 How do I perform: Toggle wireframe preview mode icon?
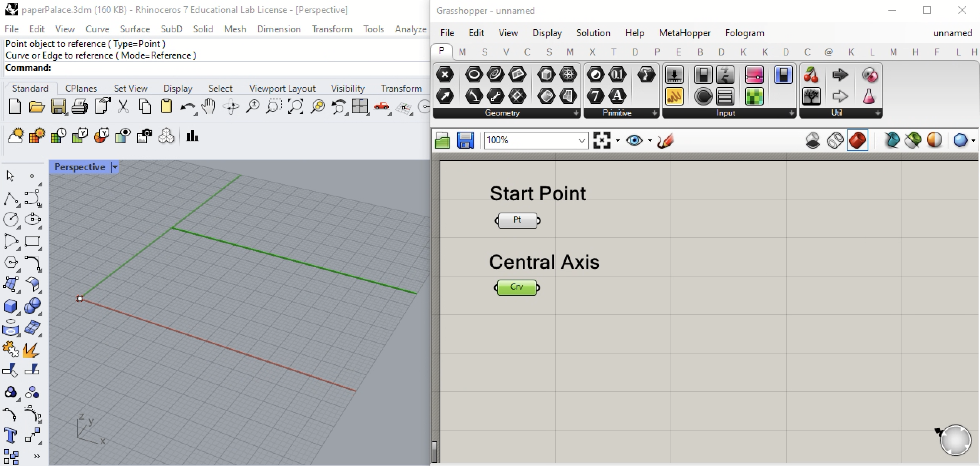835,140
